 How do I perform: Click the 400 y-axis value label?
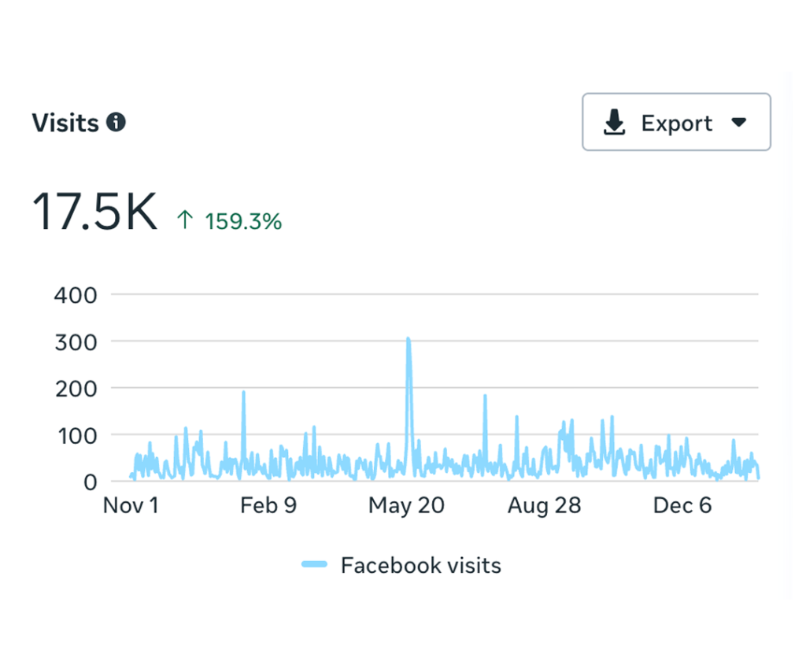pyautogui.click(x=76, y=296)
